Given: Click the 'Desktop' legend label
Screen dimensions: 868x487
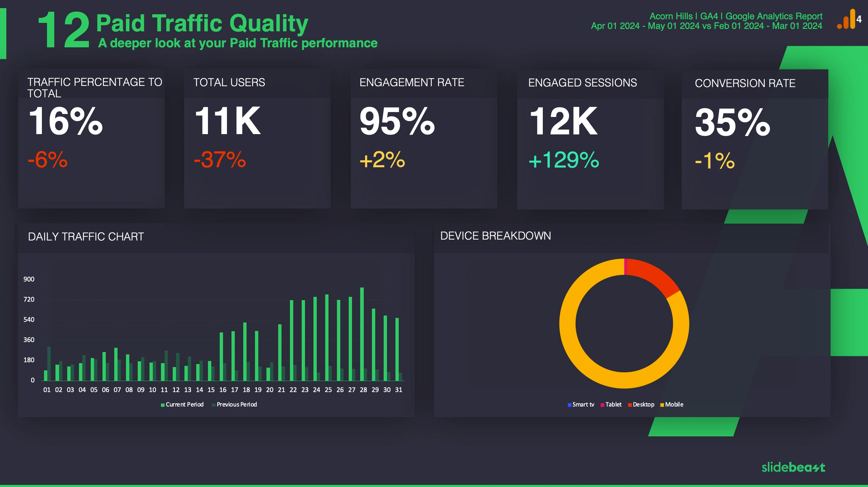Looking at the screenshot, I should click(x=643, y=404).
